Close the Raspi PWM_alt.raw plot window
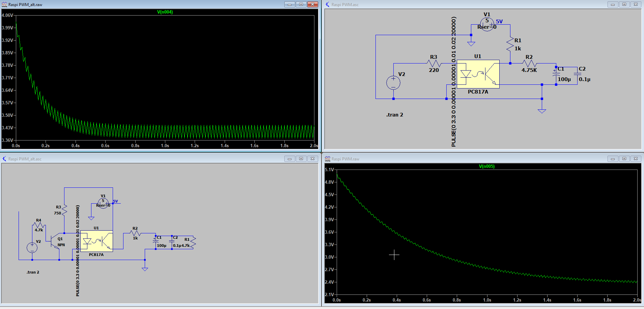Image resolution: width=644 pixels, height=309 pixels. [x=313, y=4]
